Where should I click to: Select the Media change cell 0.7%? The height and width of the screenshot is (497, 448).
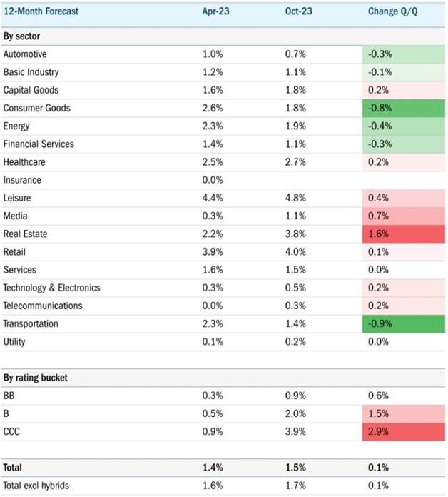[404, 216]
